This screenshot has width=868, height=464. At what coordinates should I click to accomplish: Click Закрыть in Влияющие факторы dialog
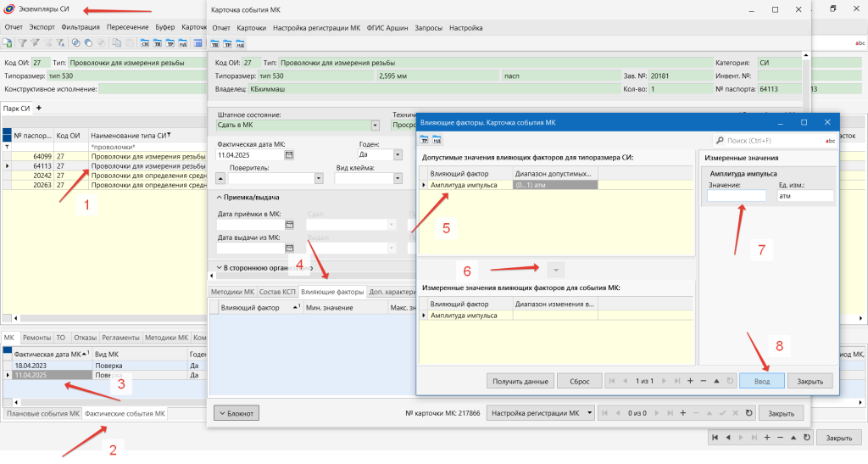(x=810, y=381)
